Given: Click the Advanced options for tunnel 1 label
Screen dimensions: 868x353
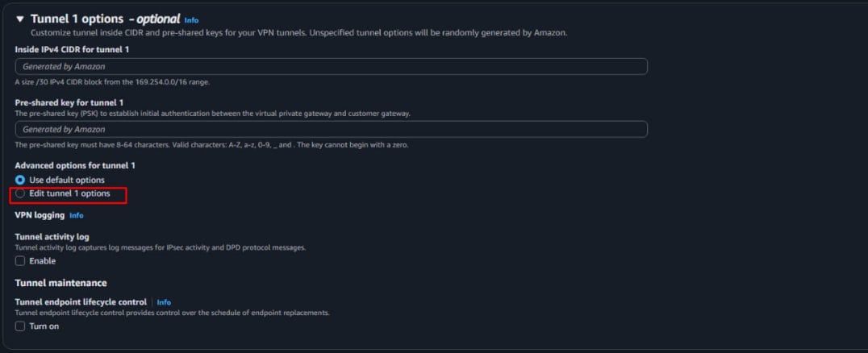Looking at the screenshot, I should 75,165.
